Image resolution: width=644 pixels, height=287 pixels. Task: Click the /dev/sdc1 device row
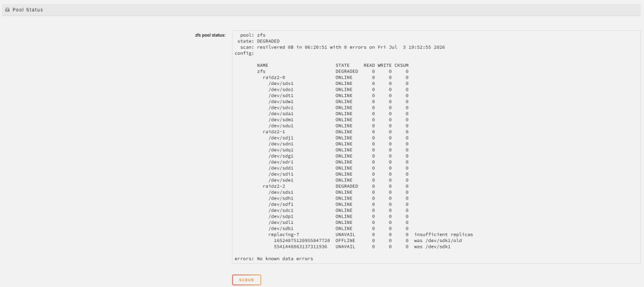[339, 210]
